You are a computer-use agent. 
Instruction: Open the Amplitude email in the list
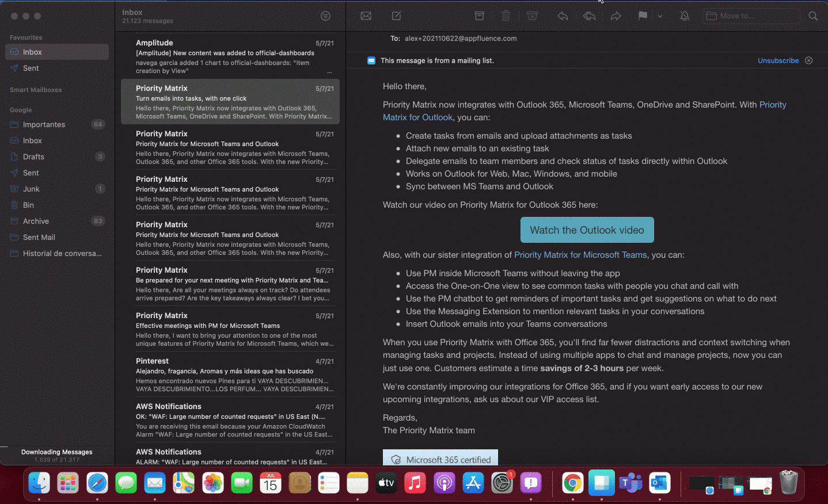[x=230, y=56]
